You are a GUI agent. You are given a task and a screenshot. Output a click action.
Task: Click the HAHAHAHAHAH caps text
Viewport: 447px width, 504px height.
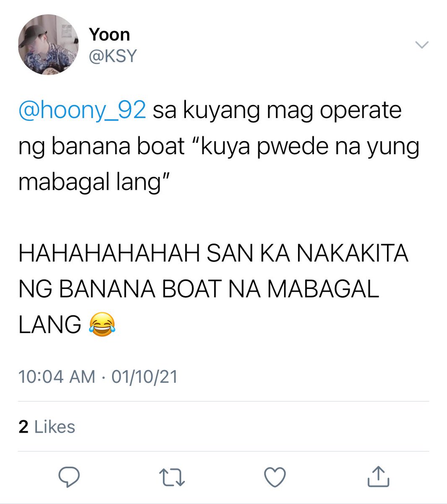(x=109, y=254)
